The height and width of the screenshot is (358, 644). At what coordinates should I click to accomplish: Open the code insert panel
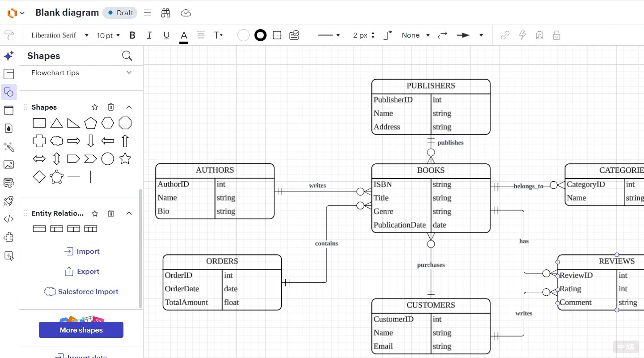(x=8, y=219)
